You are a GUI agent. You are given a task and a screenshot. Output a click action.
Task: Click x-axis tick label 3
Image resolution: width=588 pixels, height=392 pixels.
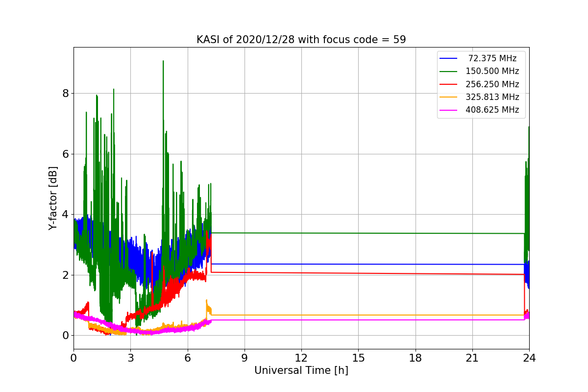pos(130,358)
